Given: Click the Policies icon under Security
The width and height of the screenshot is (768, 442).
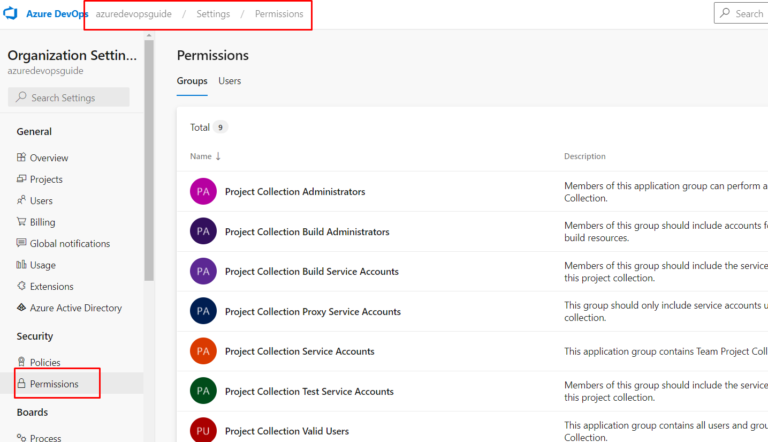Looking at the screenshot, I should pyautogui.click(x=21, y=362).
